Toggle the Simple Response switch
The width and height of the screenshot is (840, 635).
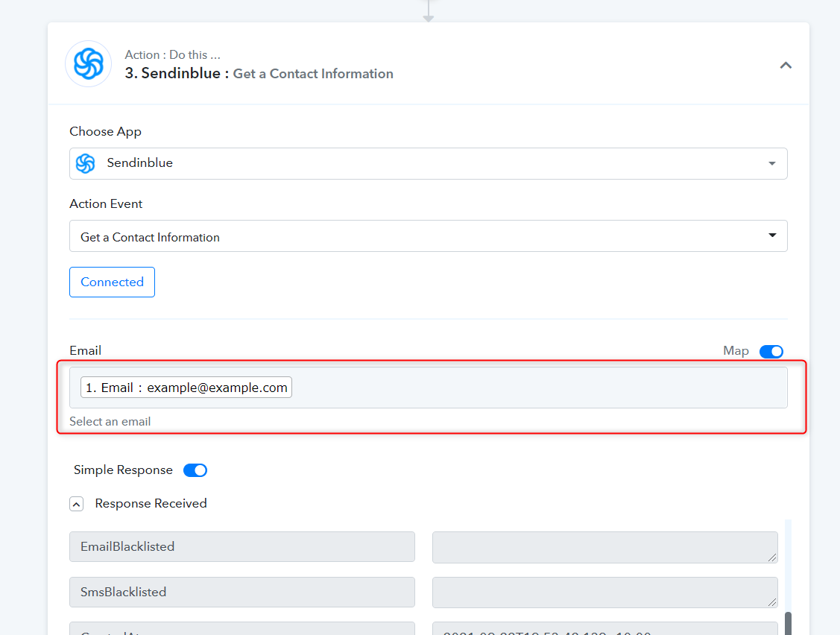click(195, 470)
